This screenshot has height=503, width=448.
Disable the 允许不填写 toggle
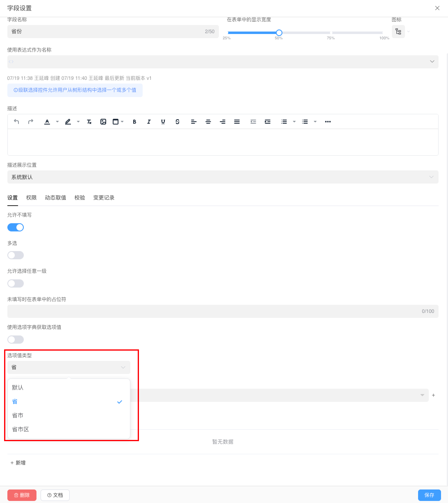tap(16, 227)
